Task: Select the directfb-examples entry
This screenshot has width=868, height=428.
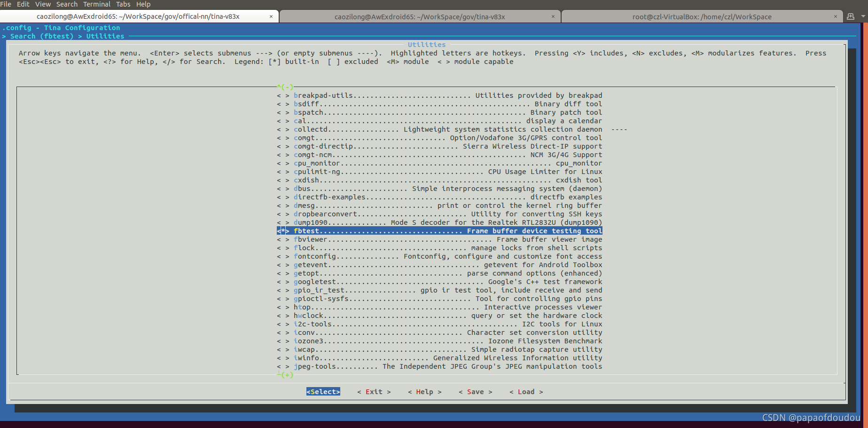Action: click(x=439, y=197)
